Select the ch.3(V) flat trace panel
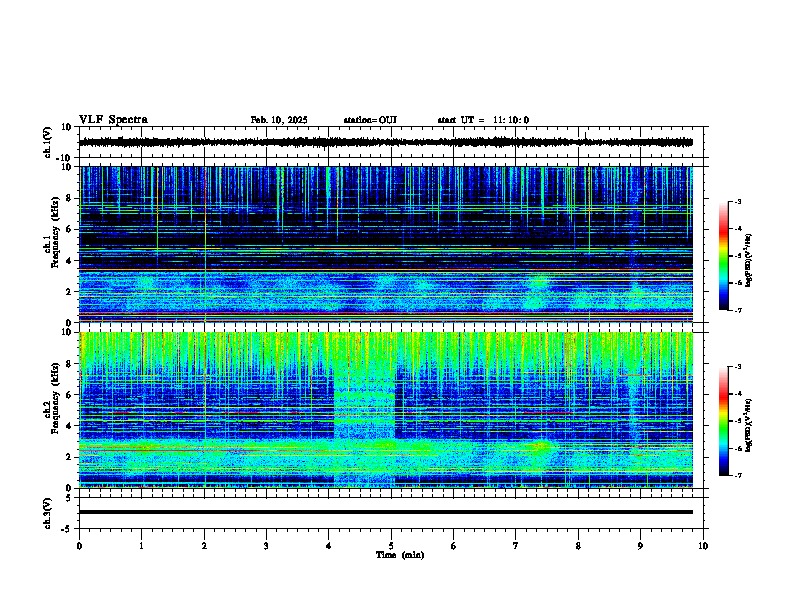792x612 pixels. coord(391,513)
